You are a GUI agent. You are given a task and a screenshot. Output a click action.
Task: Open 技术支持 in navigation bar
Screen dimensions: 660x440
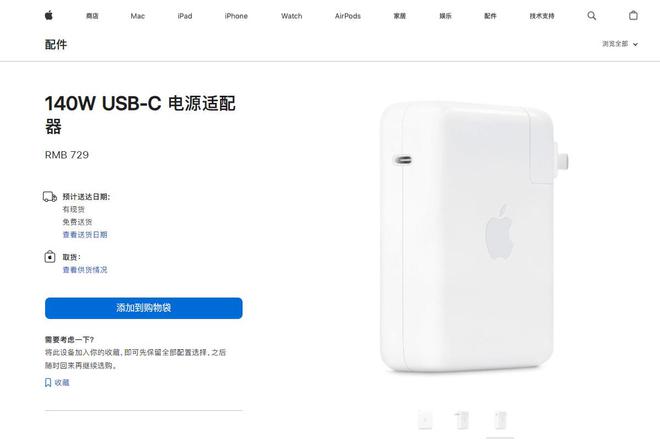pos(542,16)
